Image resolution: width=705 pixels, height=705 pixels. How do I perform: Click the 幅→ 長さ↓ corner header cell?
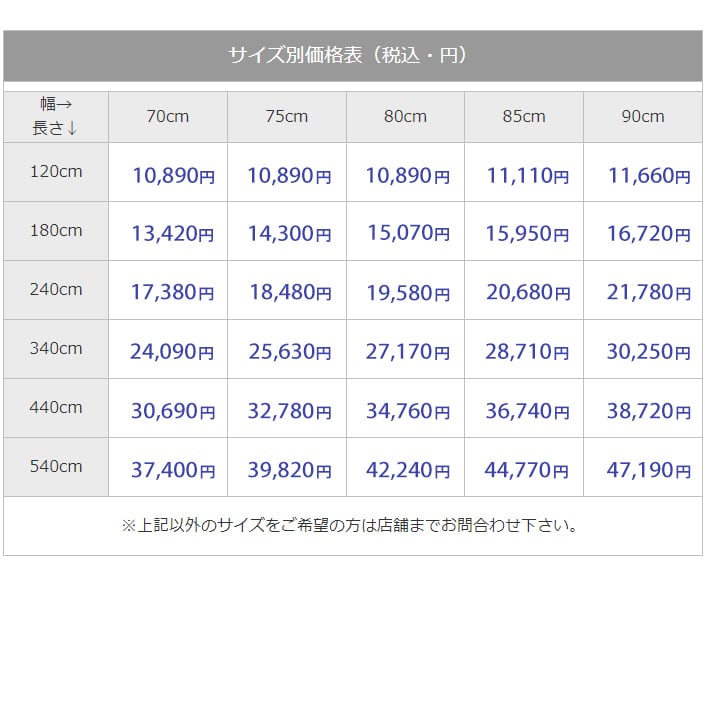(56, 116)
